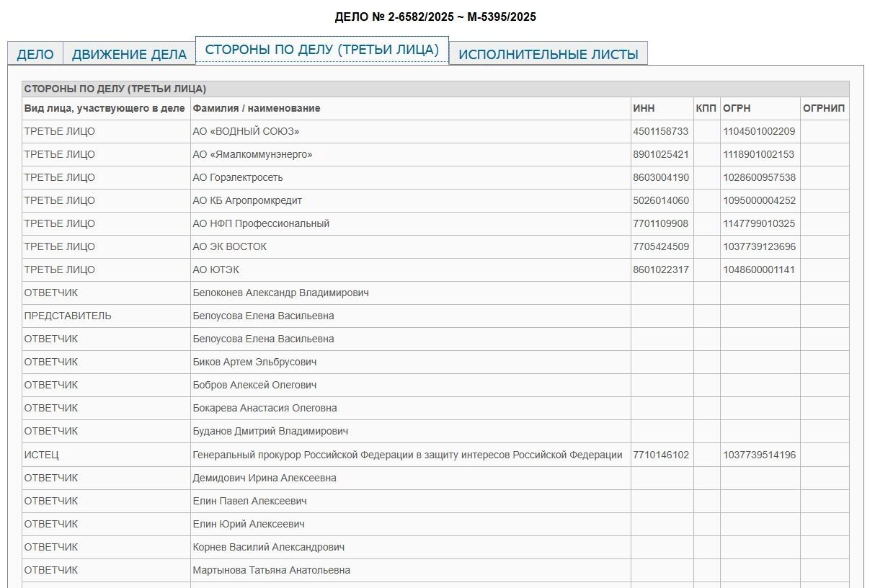Switch to ДВИЖЕНИЕ ДЕЛА tab
875x588 pixels.
(129, 54)
